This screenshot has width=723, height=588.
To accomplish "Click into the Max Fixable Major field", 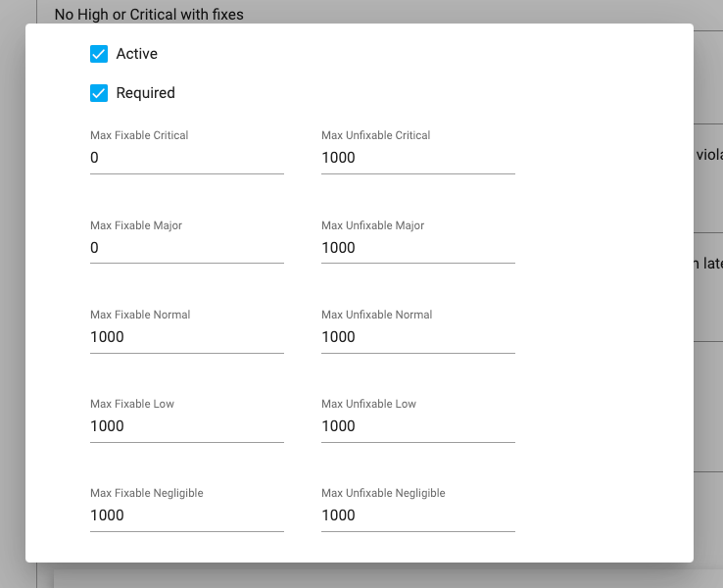I will point(186,248).
